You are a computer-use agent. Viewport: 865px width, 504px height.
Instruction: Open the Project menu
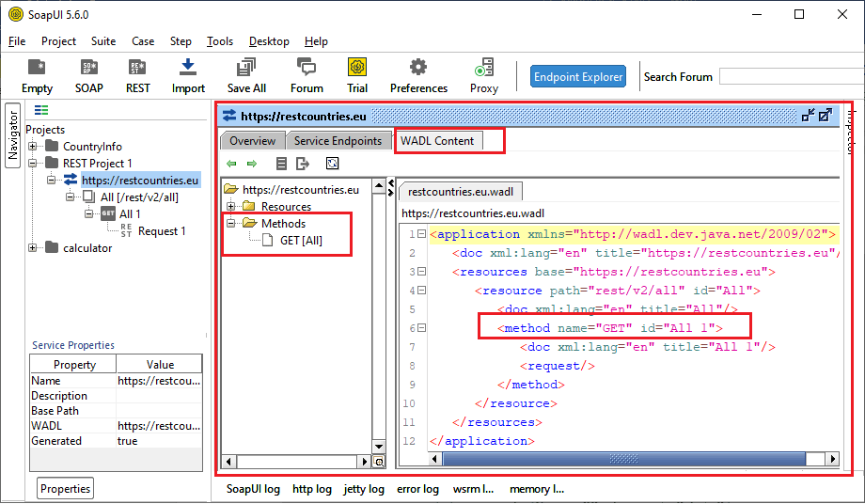tap(58, 41)
